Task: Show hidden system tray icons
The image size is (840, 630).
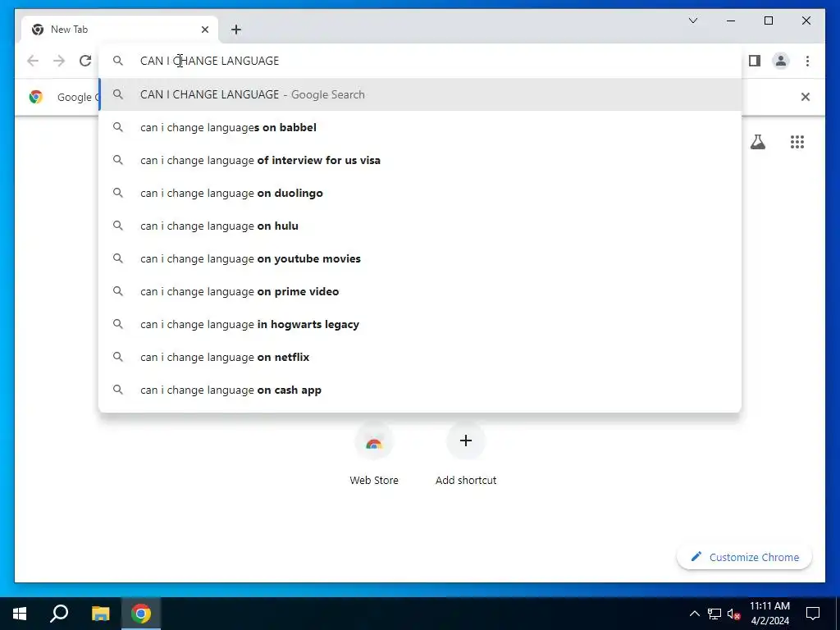Action: [x=694, y=614]
